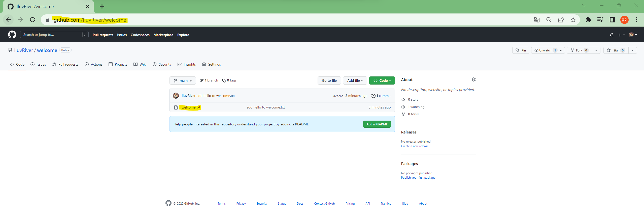The width and height of the screenshot is (644, 218).
Task: Click the Add a README button
Action: pos(377,124)
